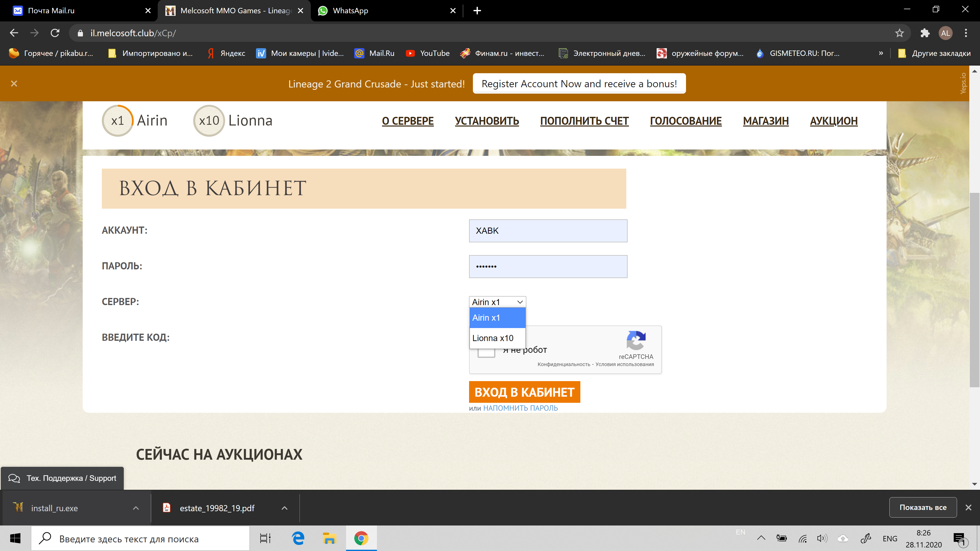
Task: Click the reCAPTCHA logo icon
Action: pos(636,340)
